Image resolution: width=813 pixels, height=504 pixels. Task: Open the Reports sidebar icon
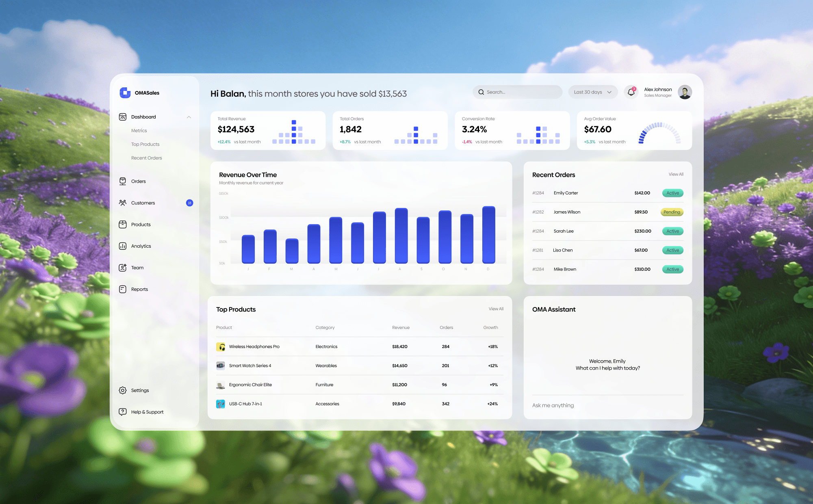pos(123,289)
